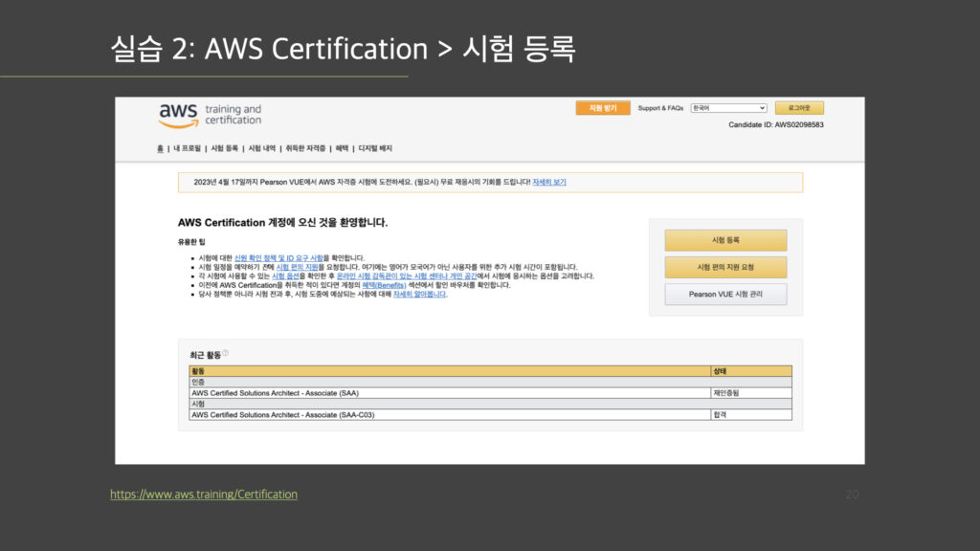
Task: Follow the 시험 편의 지원 link in tips
Action: (x=297, y=268)
